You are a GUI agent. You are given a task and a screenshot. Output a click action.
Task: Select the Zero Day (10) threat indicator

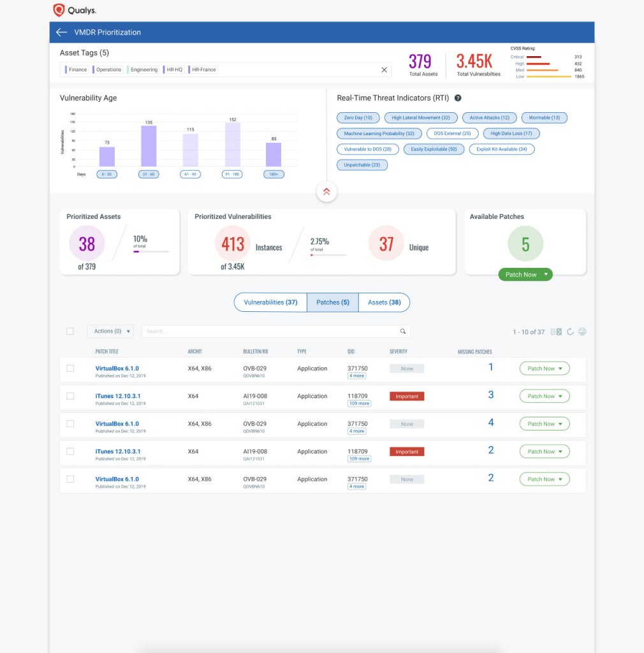click(358, 118)
